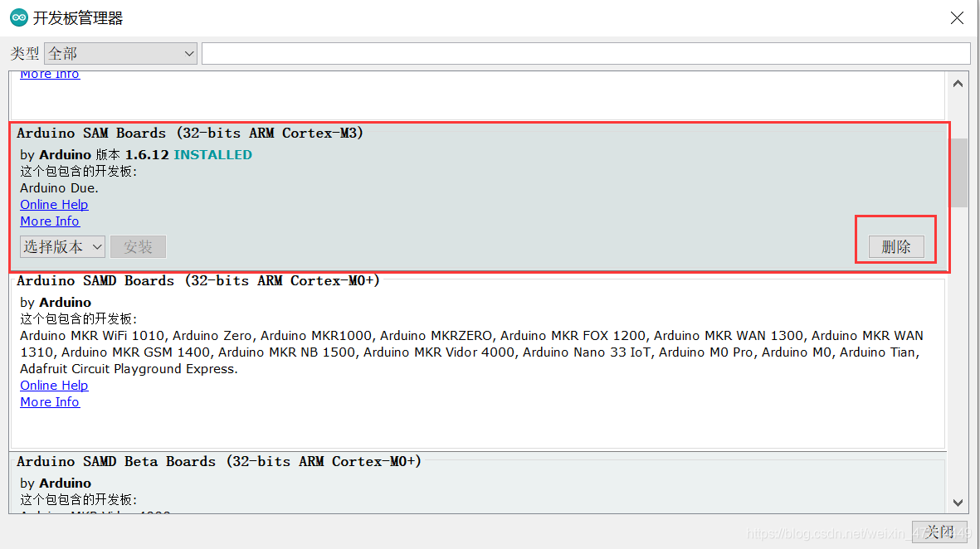
Task: Focus the board search input field
Action: click(586, 54)
